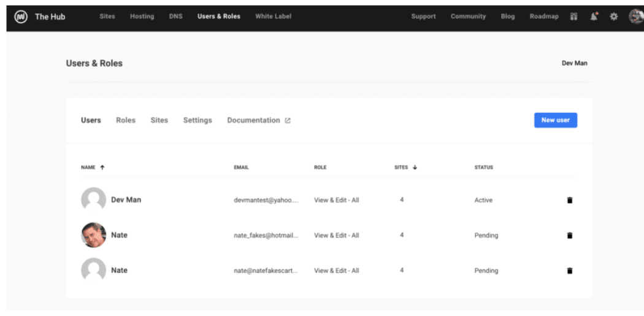Open White Label in the top navigation
The height and width of the screenshot is (316, 644).
(x=273, y=17)
